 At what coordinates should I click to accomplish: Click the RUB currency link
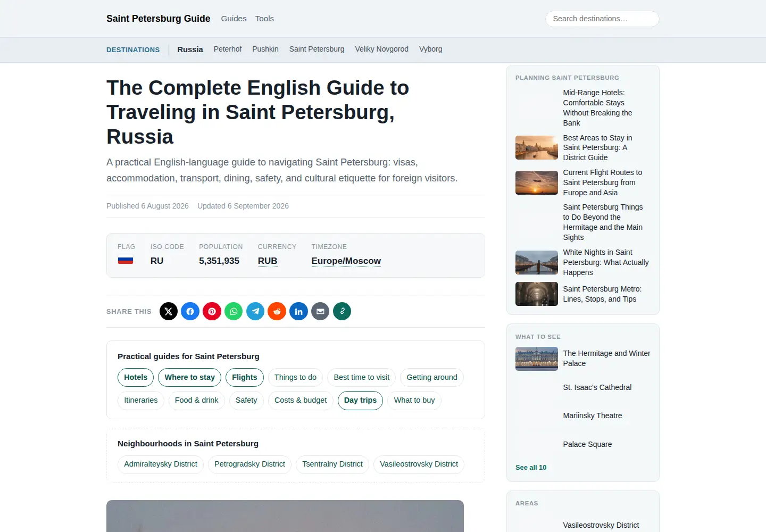[268, 261]
